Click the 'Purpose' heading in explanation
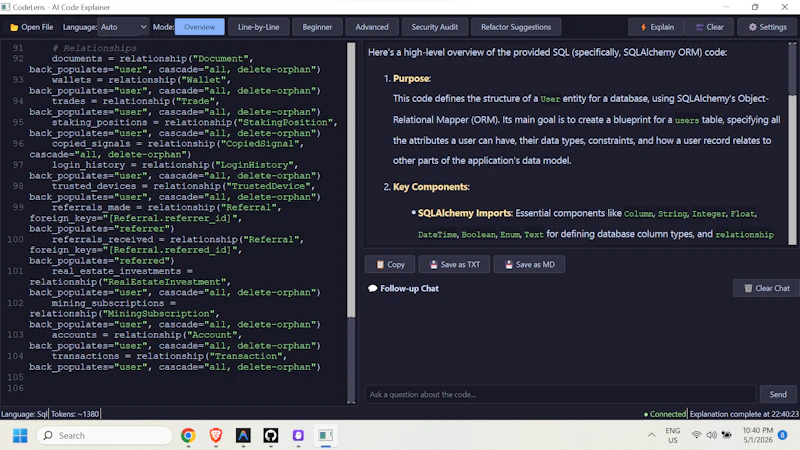This screenshot has width=800, height=450. coord(411,79)
